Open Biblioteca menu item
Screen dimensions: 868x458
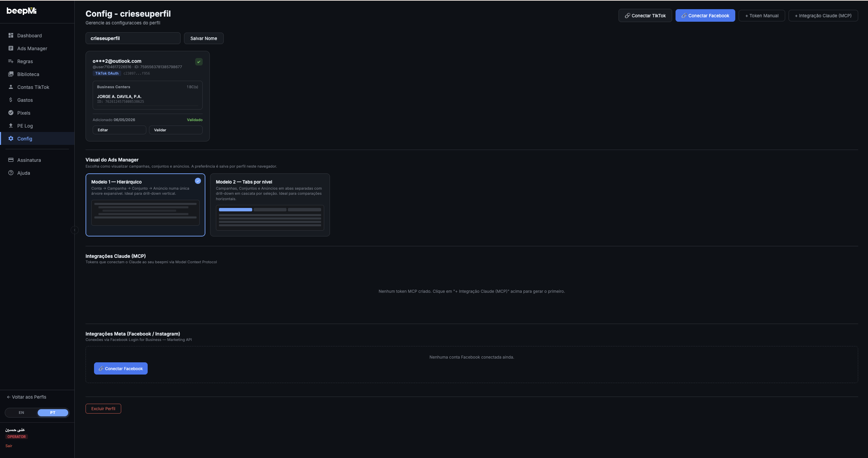37,74
